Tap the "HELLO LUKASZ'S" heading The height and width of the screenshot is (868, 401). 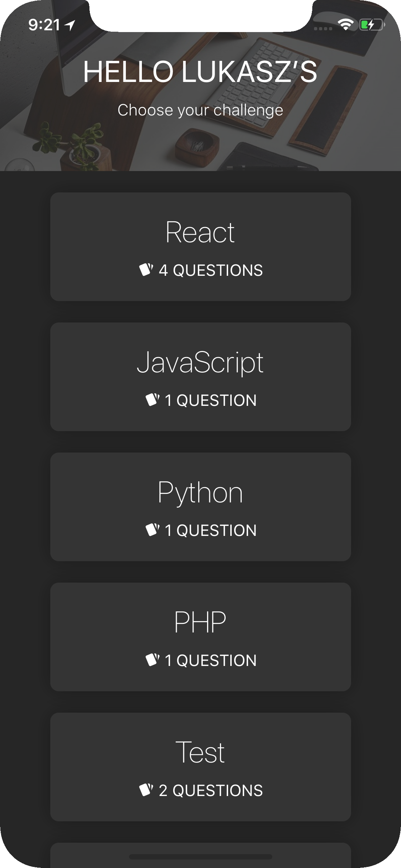pyautogui.click(x=200, y=72)
